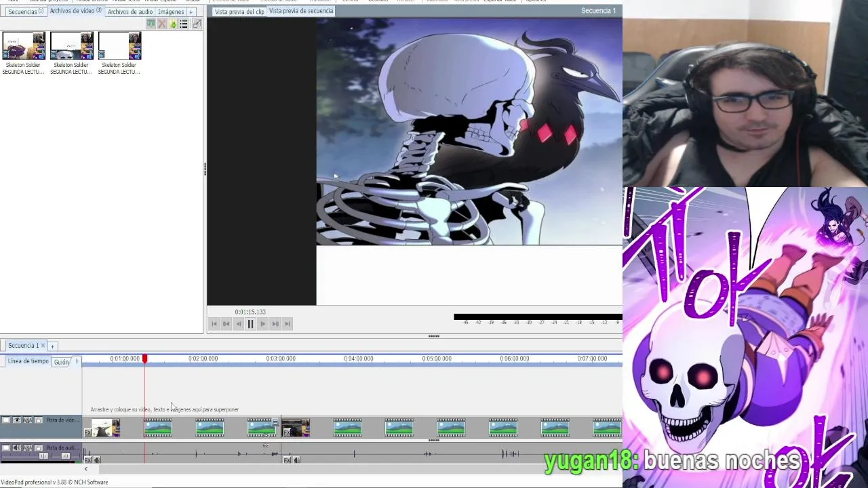This screenshot has width=868, height=488.
Task: Click the add file icon in bin toolbar
Action: (173, 24)
